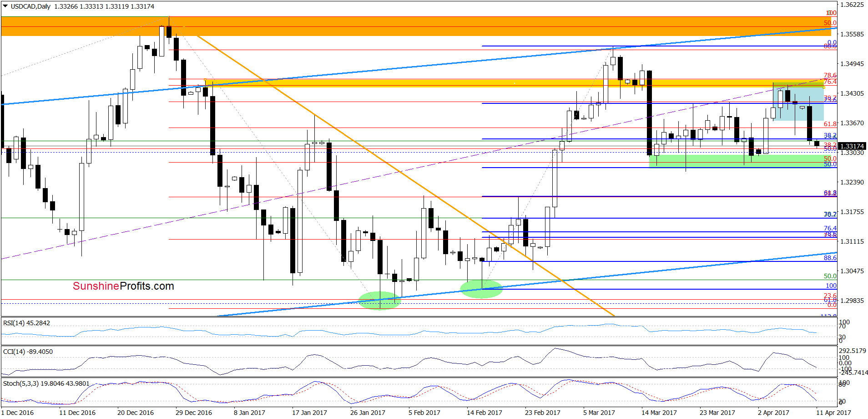Viewport: 868px width, 419px height.
Task: Click the 8 Jan 2017 date label
Action: (x=249, y=413)
